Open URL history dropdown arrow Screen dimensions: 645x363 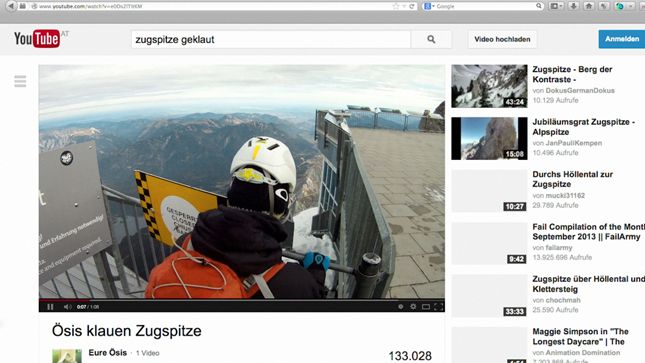point(404,6)
